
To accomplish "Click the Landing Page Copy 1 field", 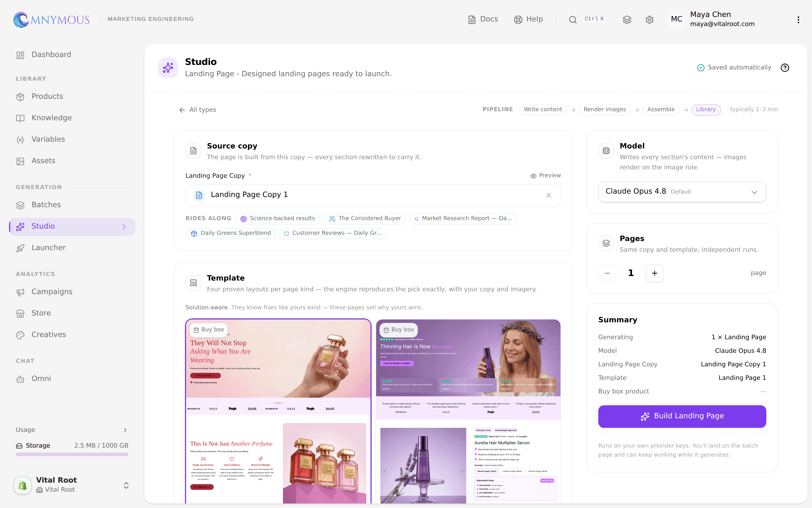I will click(373, 195).
